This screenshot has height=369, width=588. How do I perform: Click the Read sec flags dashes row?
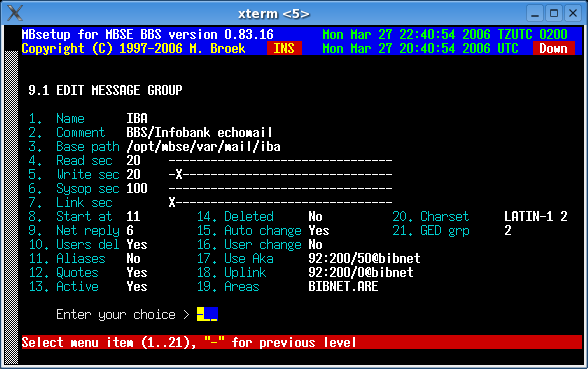pos(280,160)
